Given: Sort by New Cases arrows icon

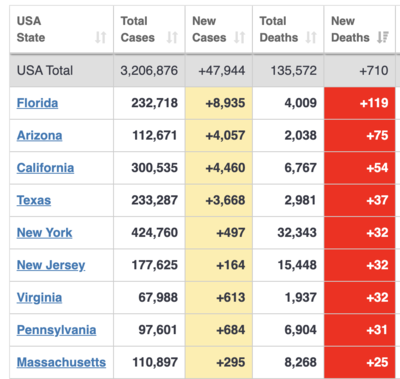Looking at the screenshot, I should tap(239, 37).
